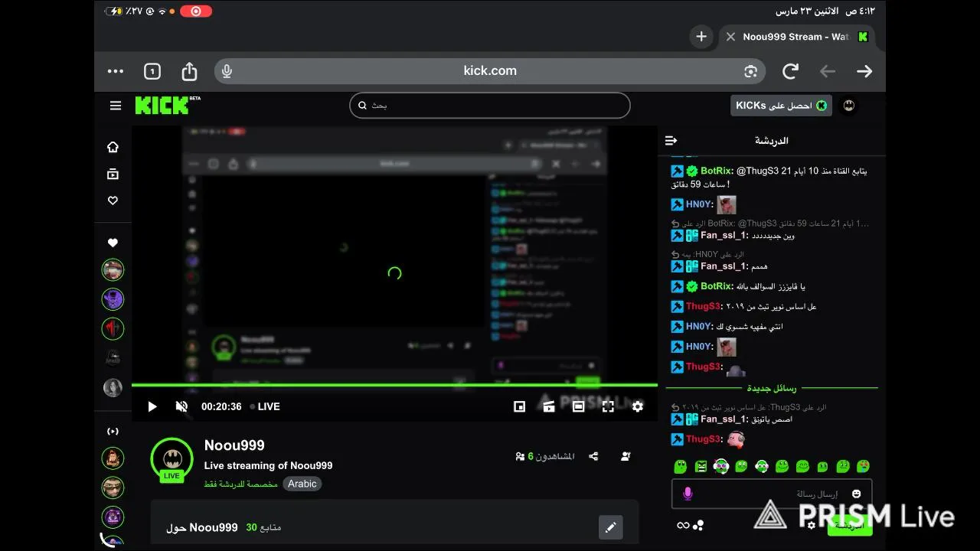980x551 pixels.
Task: View the 6 viewers count
Action: click(545, 456)
